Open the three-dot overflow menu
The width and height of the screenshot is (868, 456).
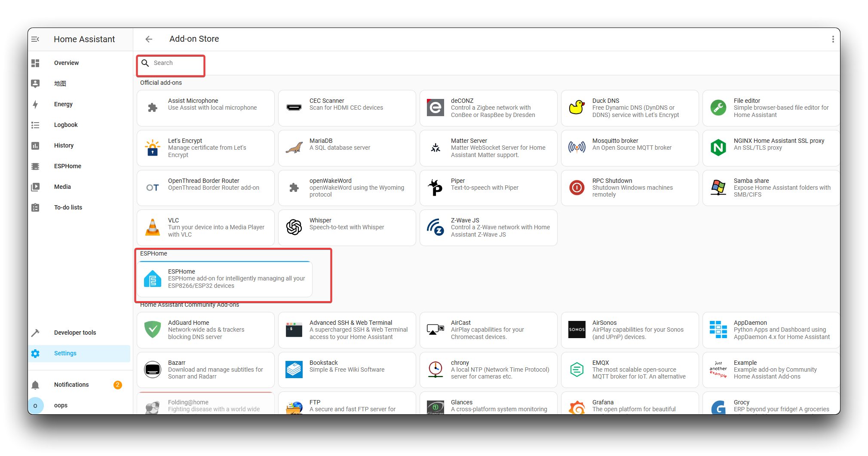tap(833, 39)
